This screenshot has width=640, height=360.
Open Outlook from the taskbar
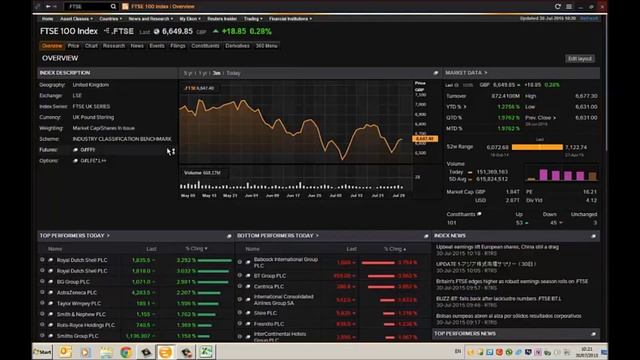65,352
